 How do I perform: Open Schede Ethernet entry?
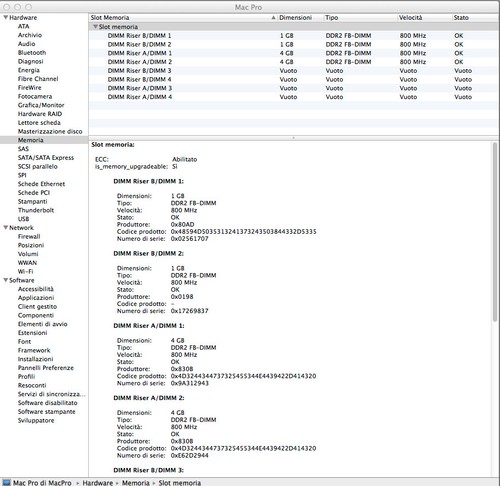pos(41,184)
